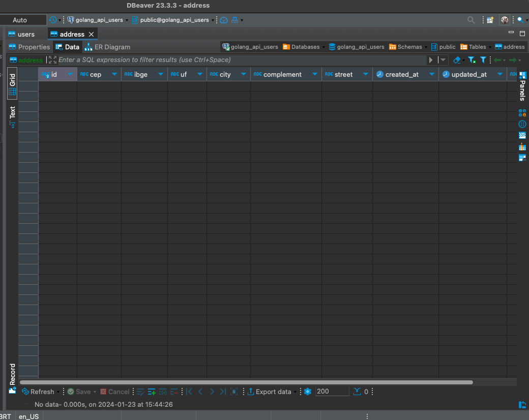Expand the Export data options arrow
The width and height of the screenshot is (529, 420).
point(295,392)
